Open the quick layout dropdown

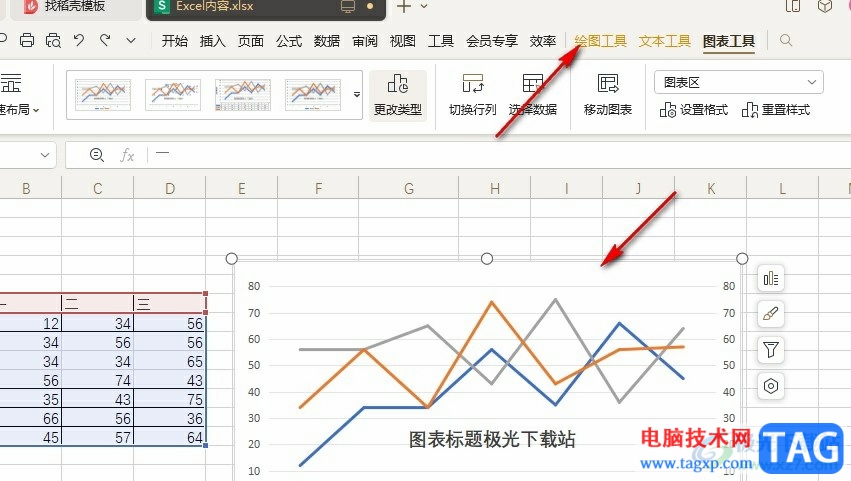point(20,96)
